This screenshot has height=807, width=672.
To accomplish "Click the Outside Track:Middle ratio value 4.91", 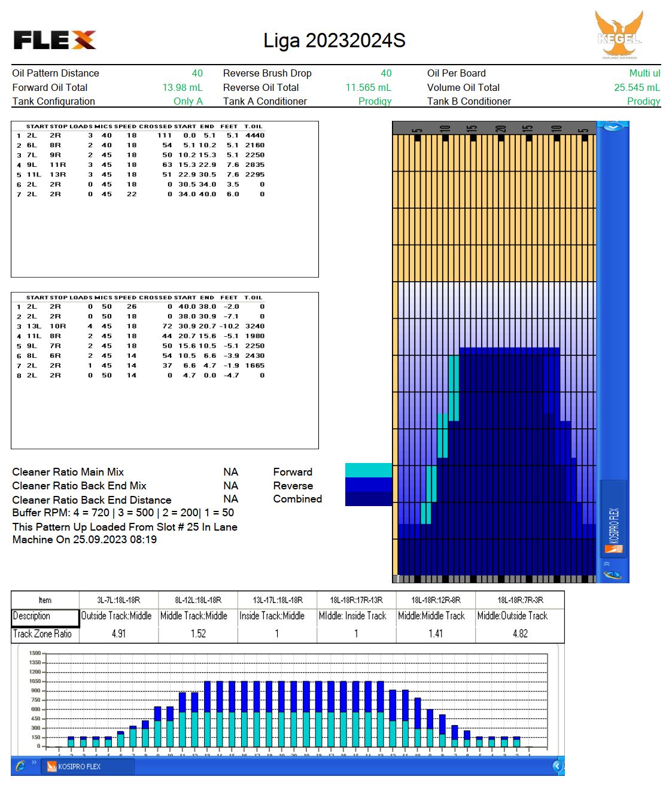I will click(x=118, y=634).
